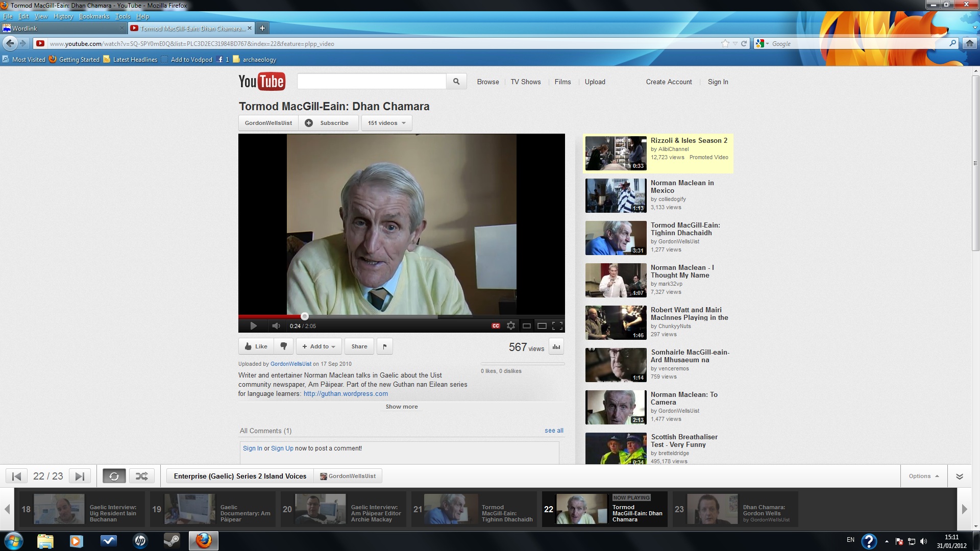Click the YouTube search magnifier button
Image resolution: width=980 pixels, height=551 pixels.
(x=456, y=82)
